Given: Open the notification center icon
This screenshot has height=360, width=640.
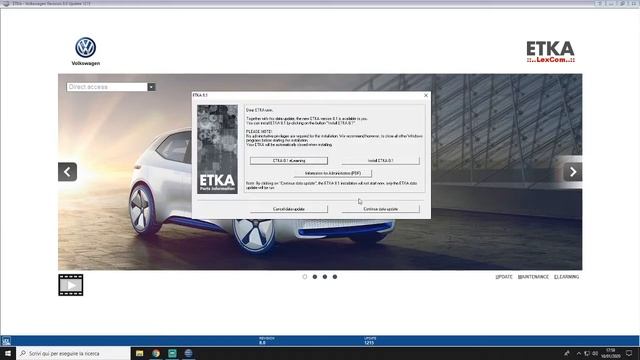Looking at the screenshot, I should pos(629,353).
